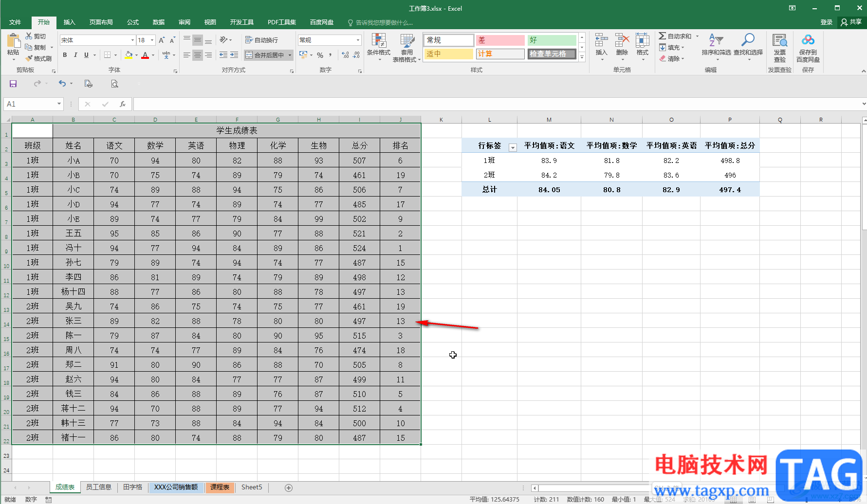Click the Print Preview icon in quick access toolbar

(x=114, y=84)
